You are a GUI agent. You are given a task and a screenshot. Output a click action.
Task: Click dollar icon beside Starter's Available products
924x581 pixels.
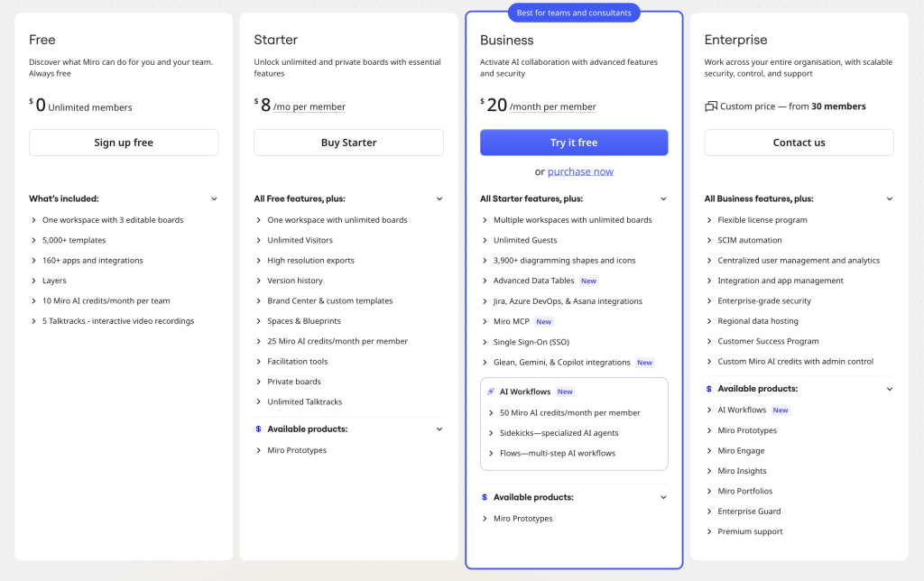[x=258, y=429]
